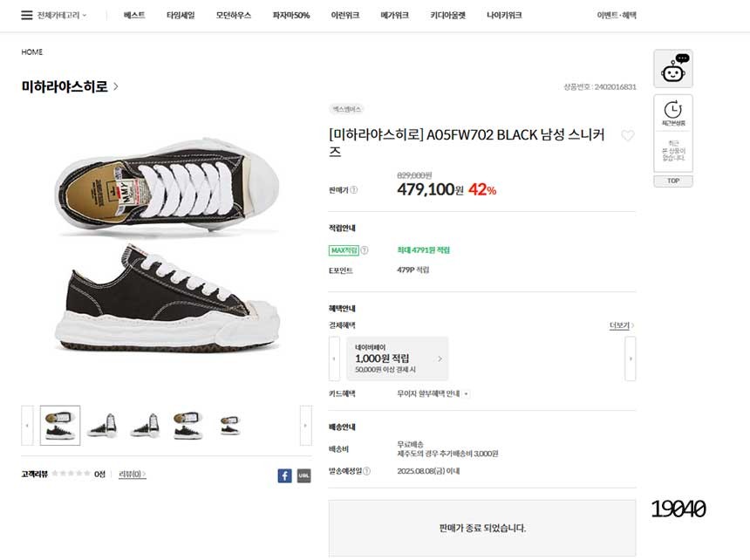Open 미하라야스히로 brand page chevron
Image resolution: width=750 pixels, height=560 pixels.
(116, 86)
